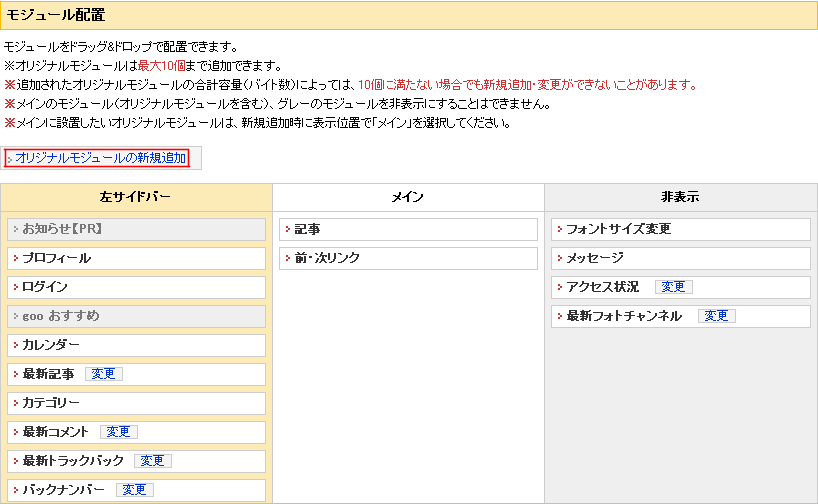The image size is (818, 504).
Task: Select the 最新トラックバック module row
Action: coord(136,462)
